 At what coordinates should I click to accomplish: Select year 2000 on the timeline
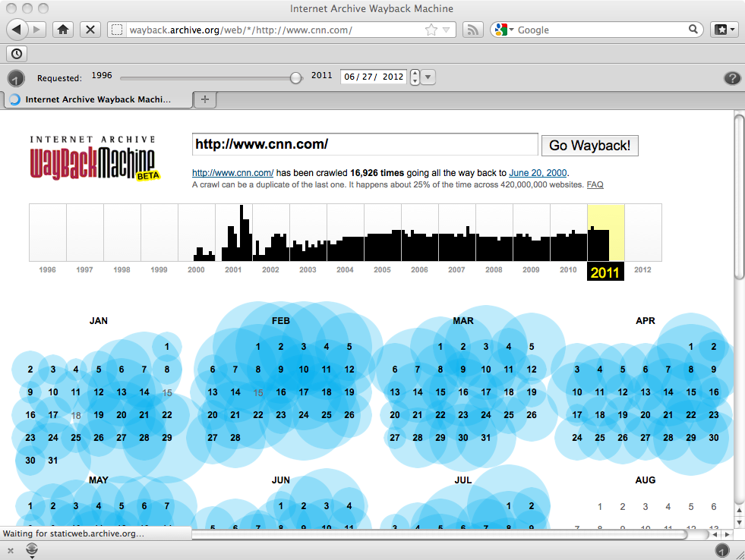coord(196,269)
